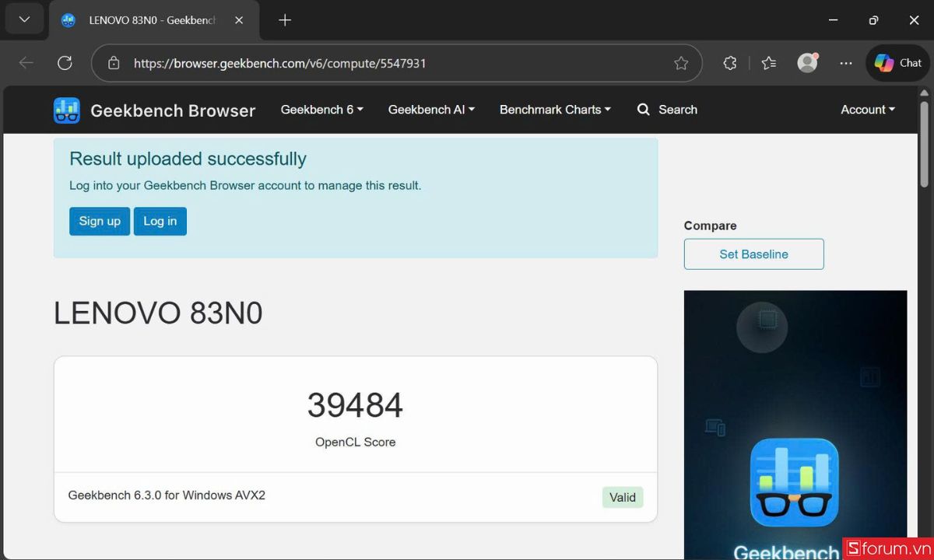Screen dimensions: 934x560
Task: Click the Result uploaded successfully heading
Action: click(x=188, y=159)
